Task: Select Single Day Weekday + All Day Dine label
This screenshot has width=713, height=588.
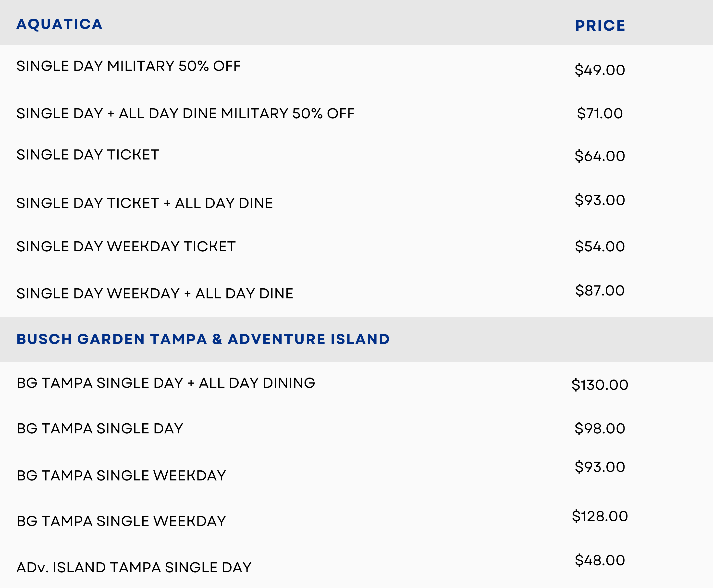Action: click(155, 294)
